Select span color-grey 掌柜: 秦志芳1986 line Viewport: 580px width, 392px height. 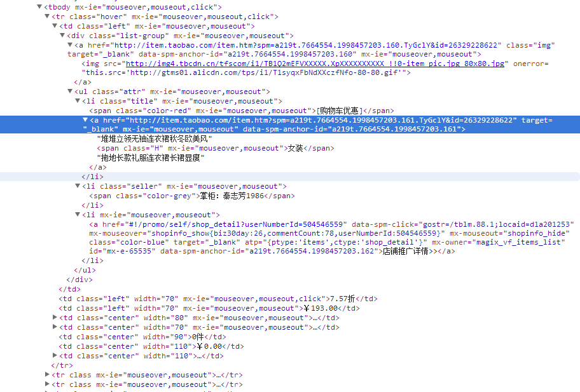[192, 196]
